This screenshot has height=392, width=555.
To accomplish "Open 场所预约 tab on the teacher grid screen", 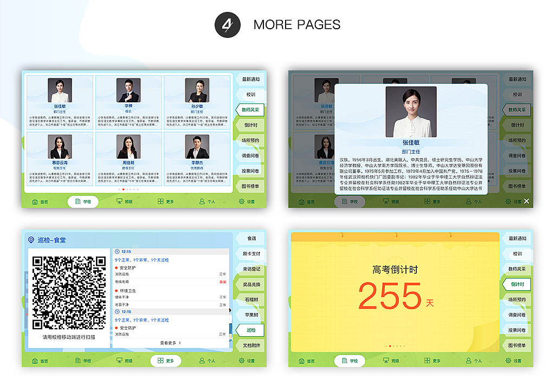I will coord(250,140).
